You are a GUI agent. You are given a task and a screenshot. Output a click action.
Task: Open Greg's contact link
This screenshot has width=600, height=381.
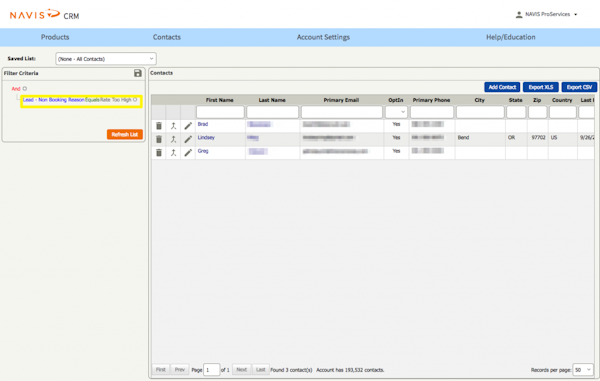click(203, 151)
